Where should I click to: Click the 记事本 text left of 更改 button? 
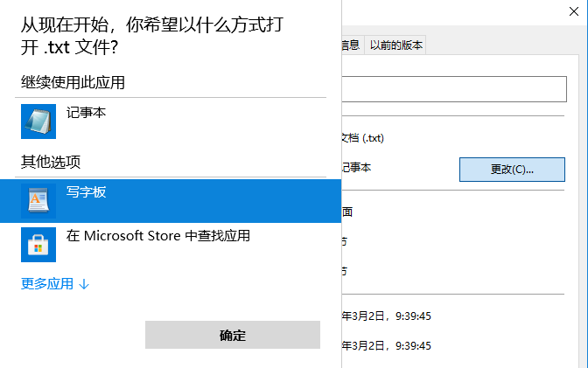(355, 168)
